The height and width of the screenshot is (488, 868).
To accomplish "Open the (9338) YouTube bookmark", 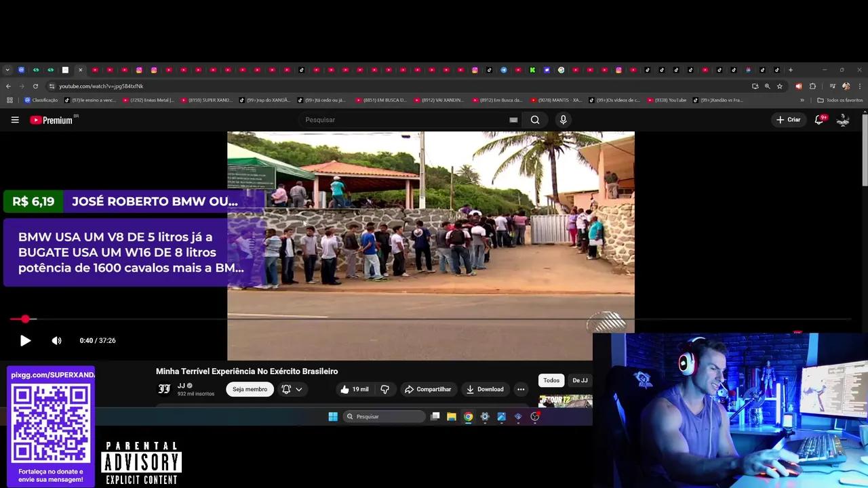I will (x=667, y=100).
